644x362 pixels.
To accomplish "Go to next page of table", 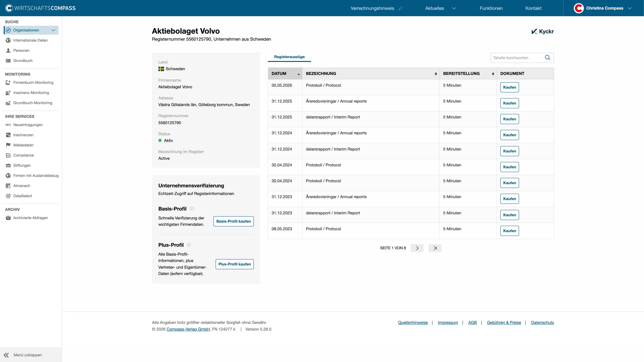I will [x=417, y=248].
